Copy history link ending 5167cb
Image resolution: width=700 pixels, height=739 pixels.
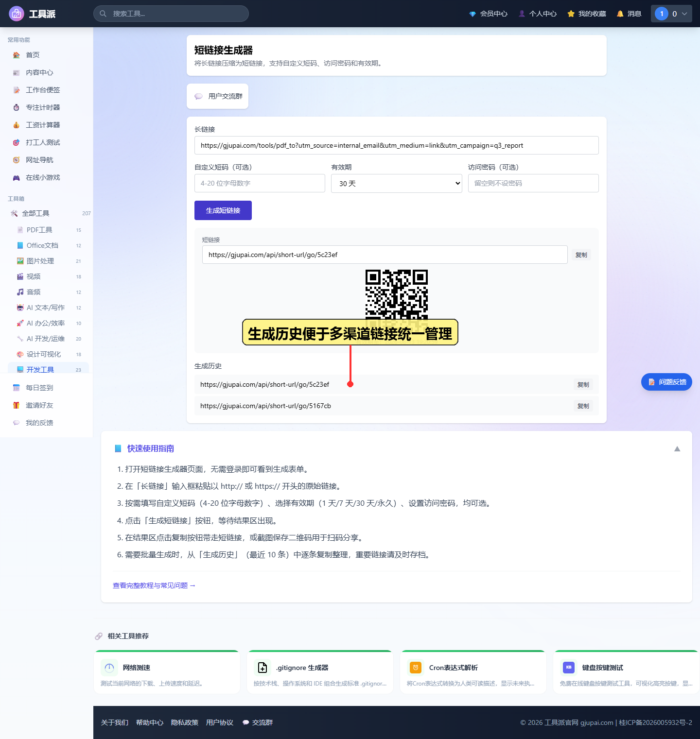583,406
